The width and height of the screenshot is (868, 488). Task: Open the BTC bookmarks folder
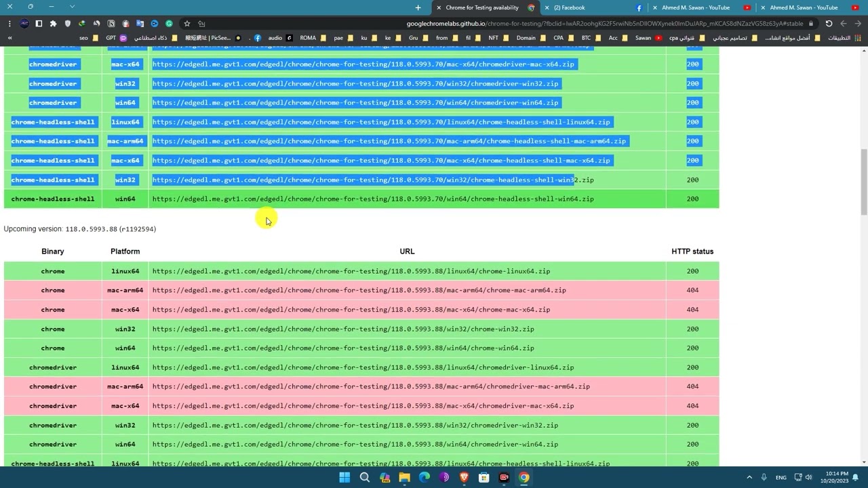coord(591,38)
